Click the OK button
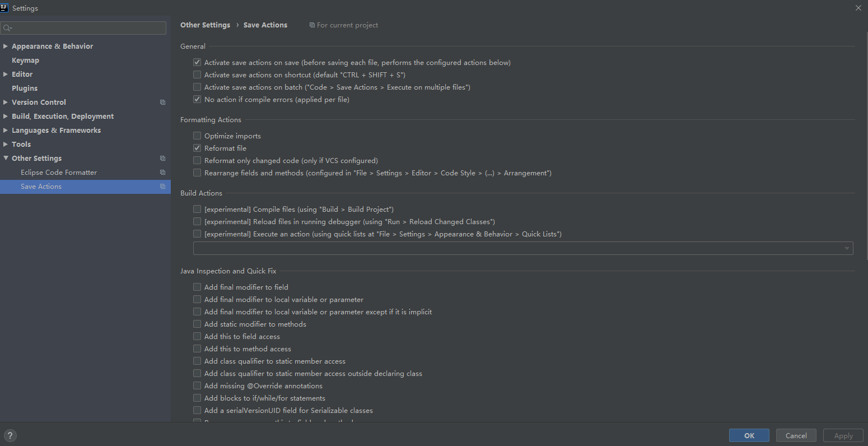The image size is (868, 446). point(749,435)
